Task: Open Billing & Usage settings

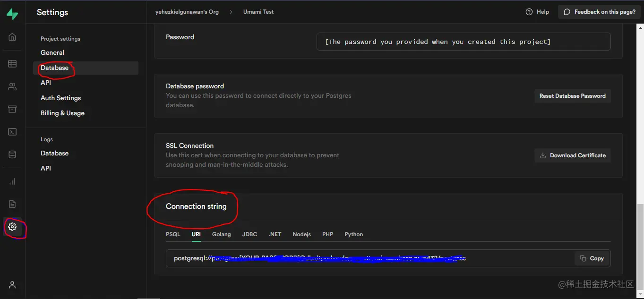Action: coord(62,113)
